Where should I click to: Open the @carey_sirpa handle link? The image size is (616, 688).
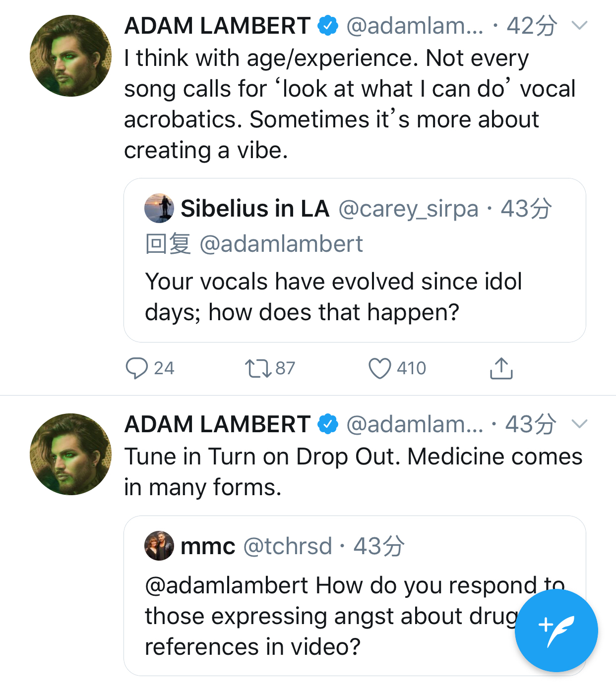click(408, 209)
